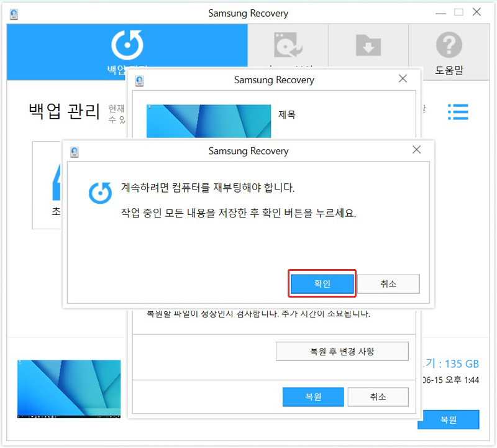Viewport: 497px width, 448px height.
Task: Click app icon in front dialog title bar
Action: tap(75, 152)
